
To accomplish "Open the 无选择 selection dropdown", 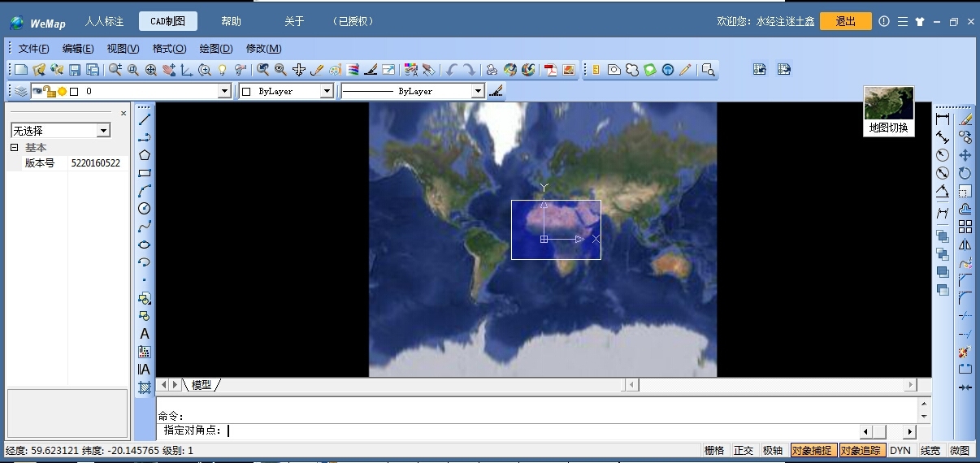I will point(103,130).
